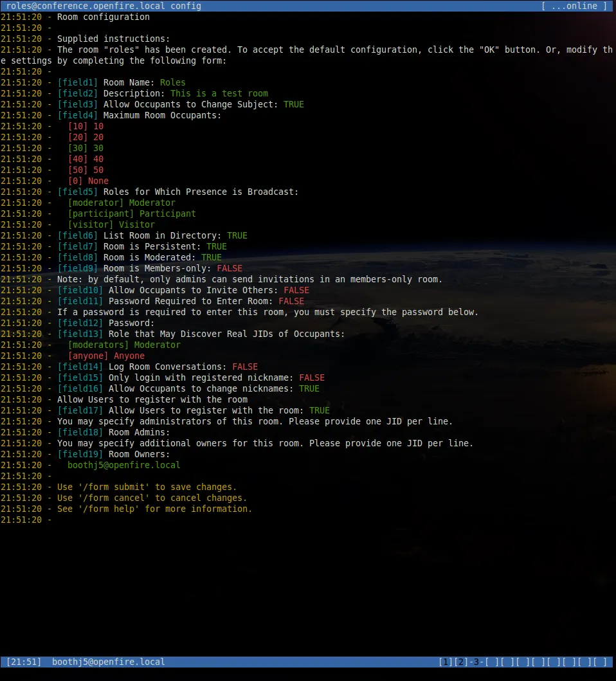This screenshot has width=616, height=681.
Task: Click the description 'This is a test room'
Action: 219,93
